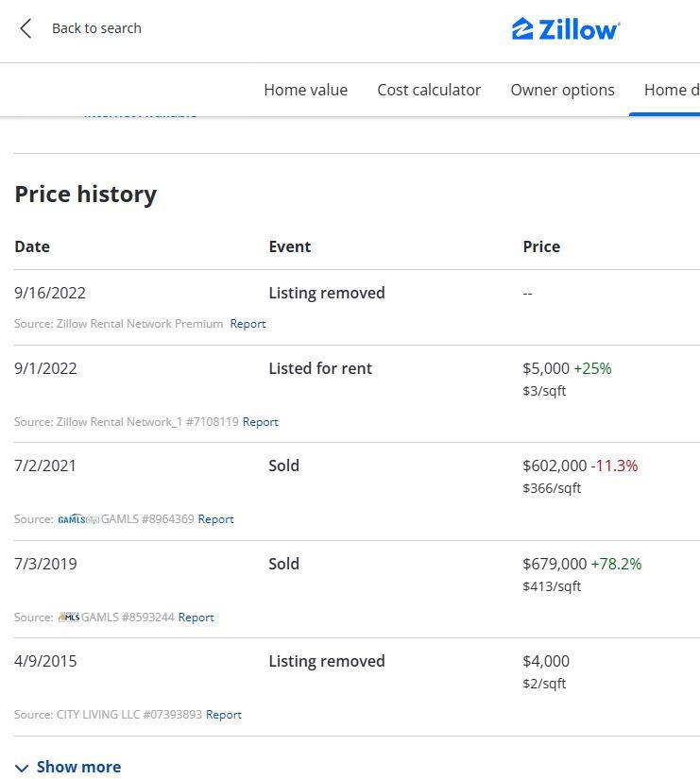Select the Owner options tab
The width and height of the screenshot is (700, 779).
coord(562,90)
